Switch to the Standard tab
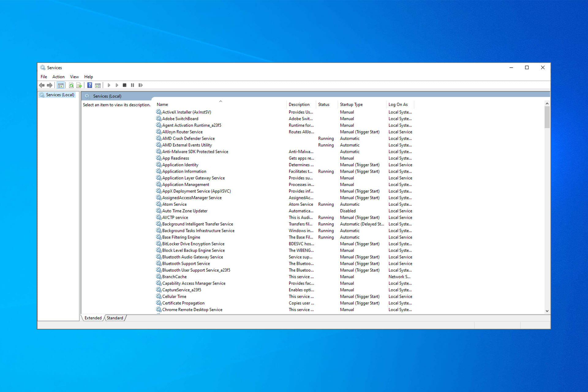 click(x=115, y=318)
